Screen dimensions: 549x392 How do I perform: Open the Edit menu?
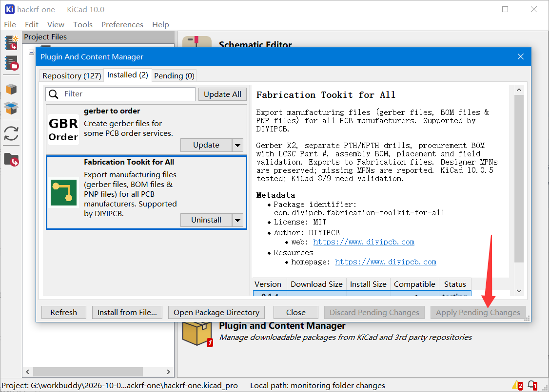[x=32, y=24]
